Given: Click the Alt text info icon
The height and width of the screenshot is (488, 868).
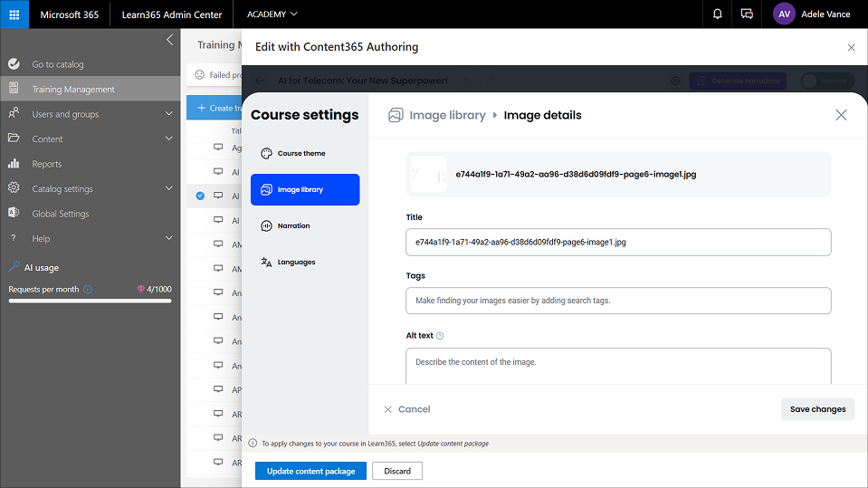Looking at the screenshot, I should [440, 336].
